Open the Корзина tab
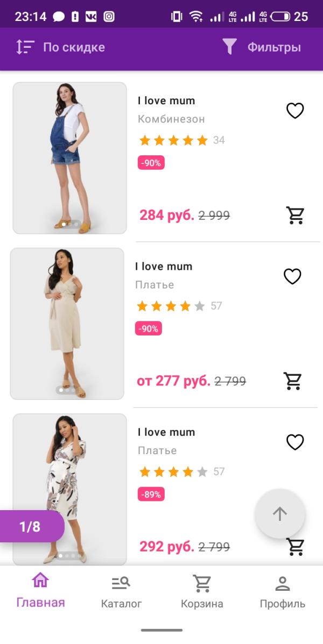323x644 pixels. tap(202, 590)
